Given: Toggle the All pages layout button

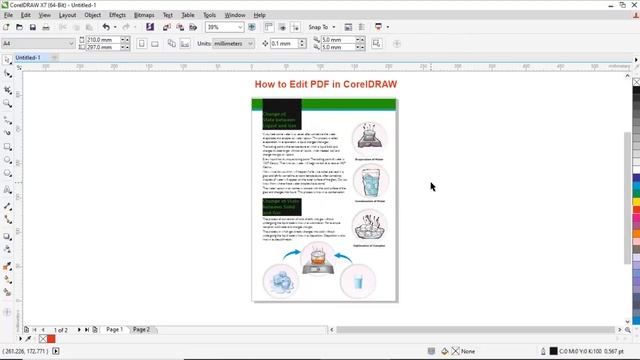Looking at the screenshot, I should [172, 44].
